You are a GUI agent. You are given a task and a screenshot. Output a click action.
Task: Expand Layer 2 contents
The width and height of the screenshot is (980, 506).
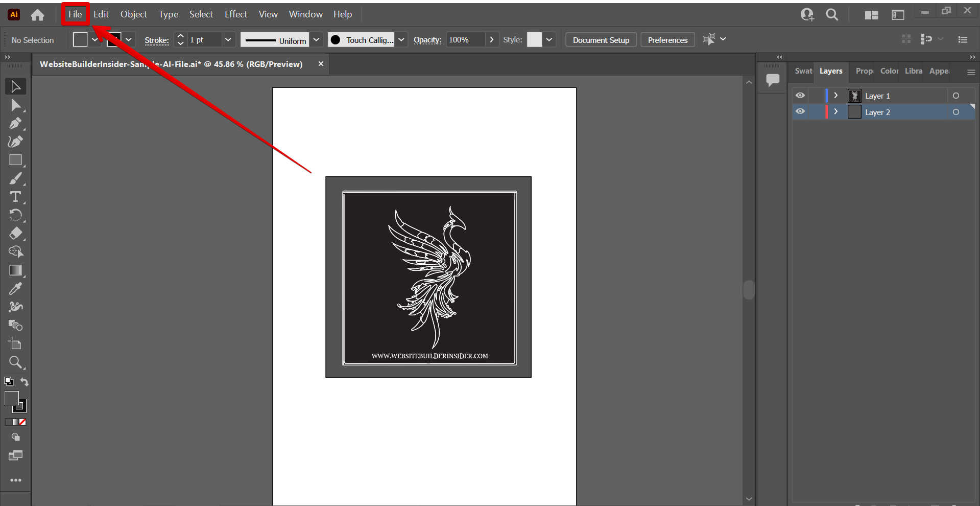coord(835,112)
